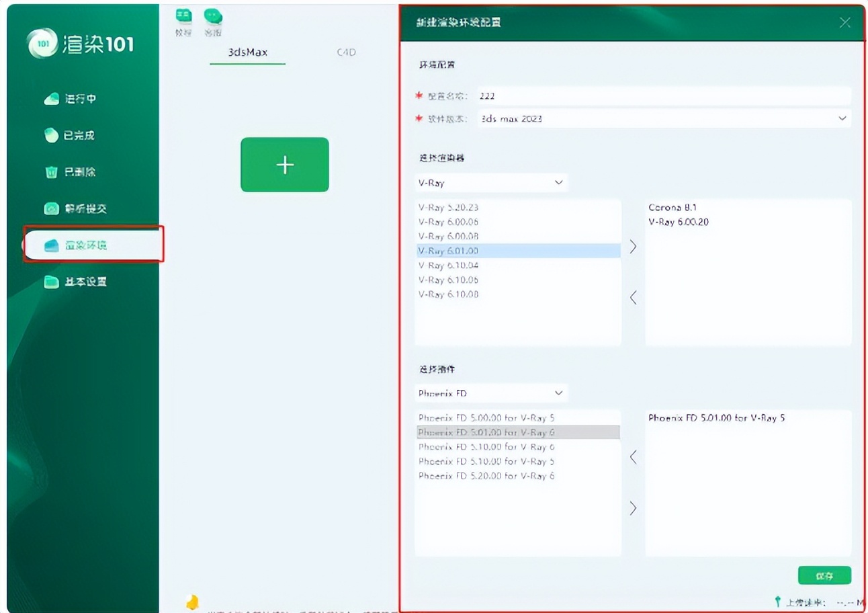Image resolution: width=868 pixels, height=613 pixels.
Task: Click the right arrow beside the plugin list
Action: click(x=633, y=508)
